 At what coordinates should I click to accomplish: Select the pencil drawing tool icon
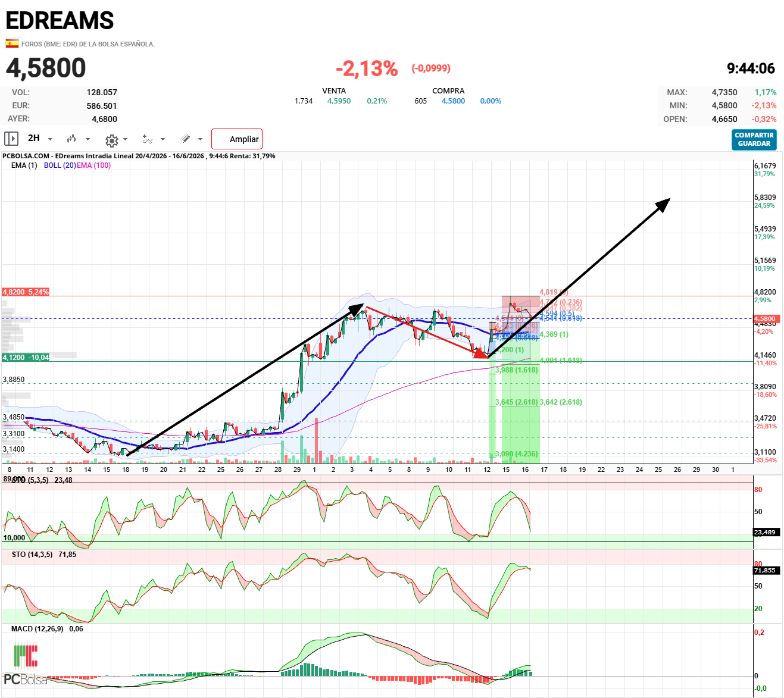coord(186,139)
